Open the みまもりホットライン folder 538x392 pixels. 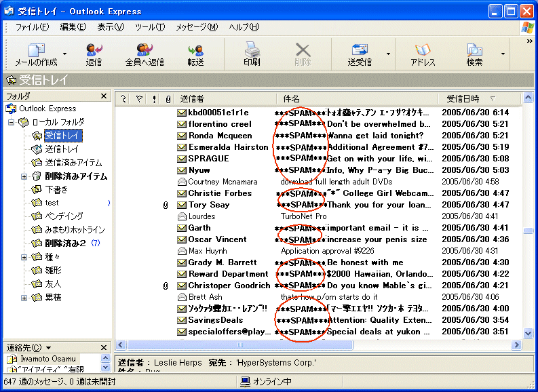(75, 229)
